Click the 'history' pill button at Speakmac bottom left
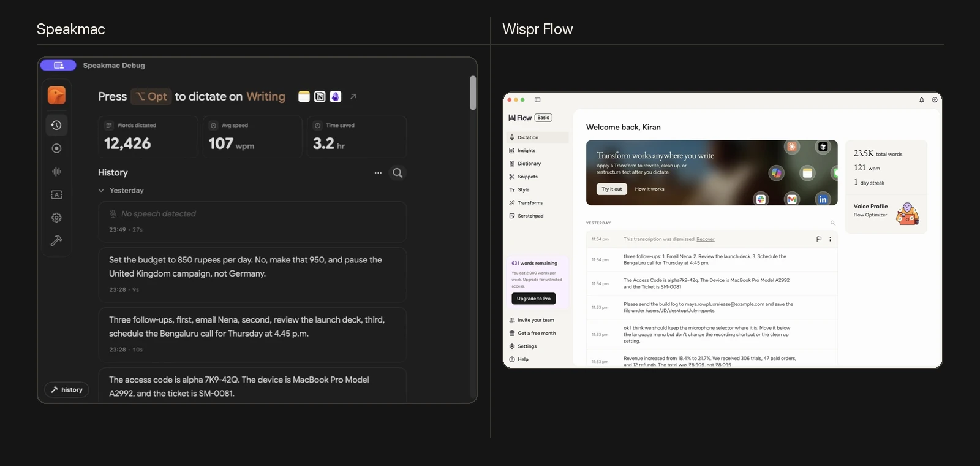Screen dimensions: 980x466 click(x=67, y=390)
